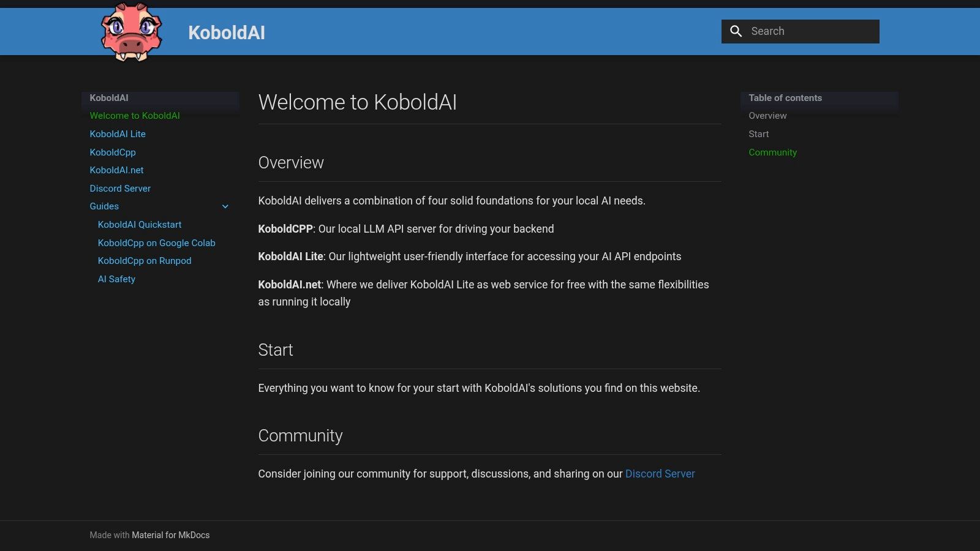Select Welcome to KoboldAI nav item
The height and width of the screenshot is (551, 980).
135,115
